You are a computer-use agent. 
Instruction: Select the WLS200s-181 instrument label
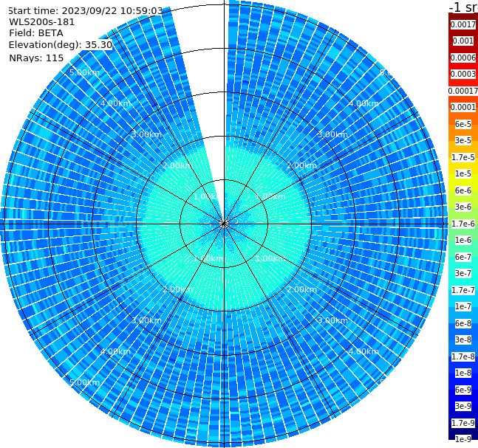(42, 22)
